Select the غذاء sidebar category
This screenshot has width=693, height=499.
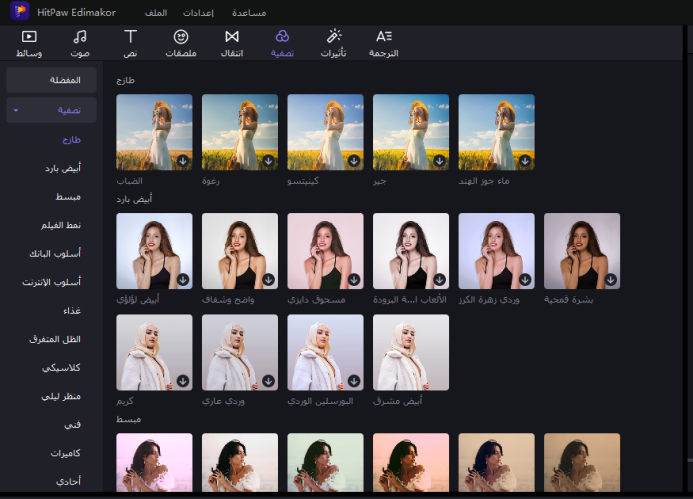[72, 311]
